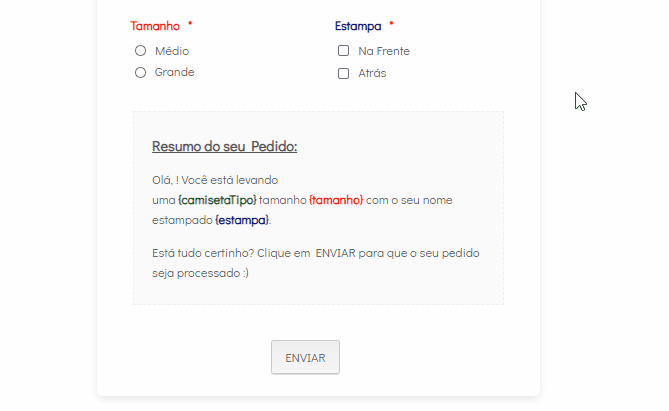Click the "Grande" option label text
Screen dimensions: 669x411
175,72
